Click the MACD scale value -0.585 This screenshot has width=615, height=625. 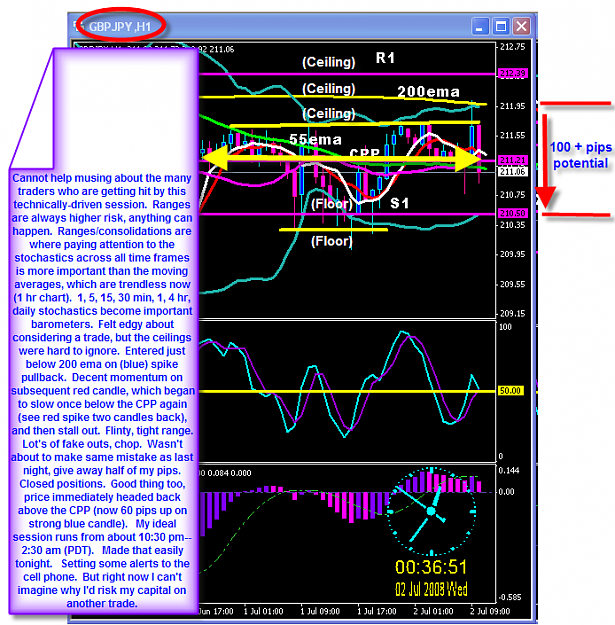[x=510, y=597]
